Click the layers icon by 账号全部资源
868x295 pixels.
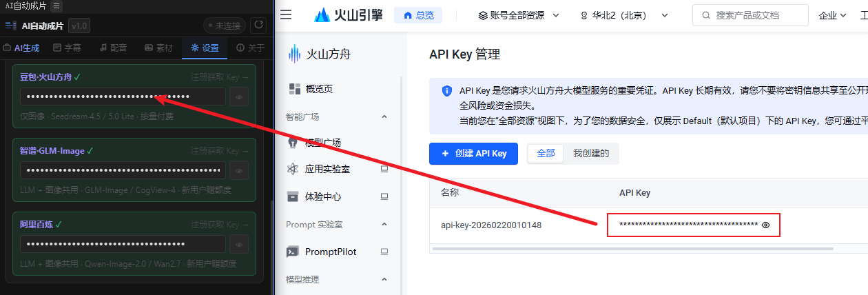pos(483,14)
